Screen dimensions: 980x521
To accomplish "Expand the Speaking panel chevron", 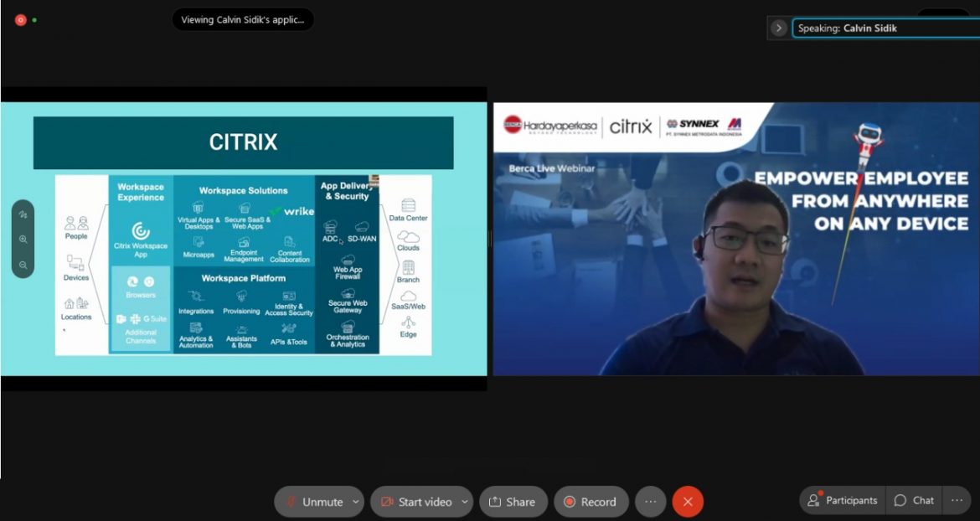I will (x=778, y=28).
